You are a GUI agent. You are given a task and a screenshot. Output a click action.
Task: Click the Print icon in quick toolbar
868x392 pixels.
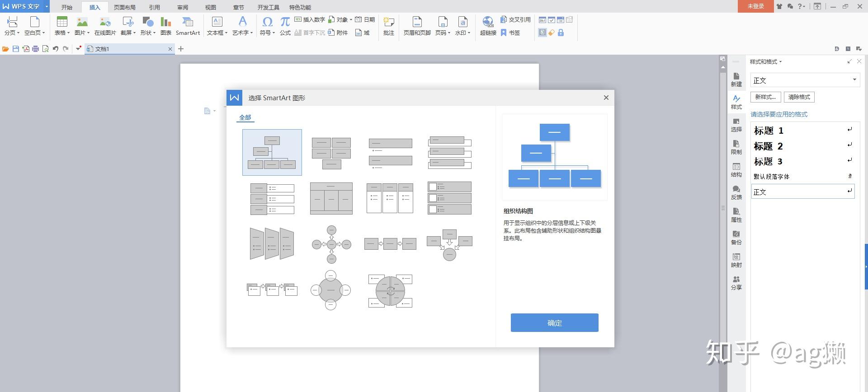click(36, 49)
